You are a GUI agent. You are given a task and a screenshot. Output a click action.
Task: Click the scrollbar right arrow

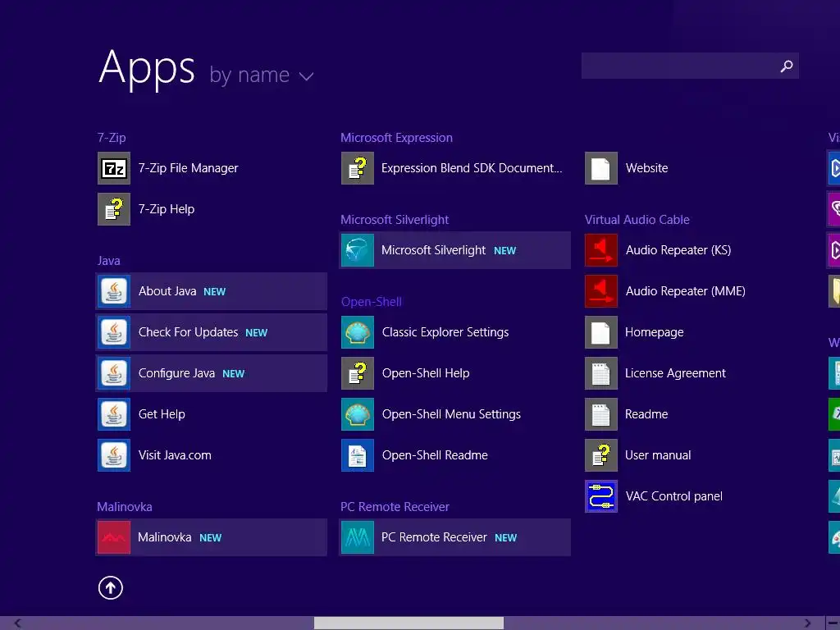point(807,623)
